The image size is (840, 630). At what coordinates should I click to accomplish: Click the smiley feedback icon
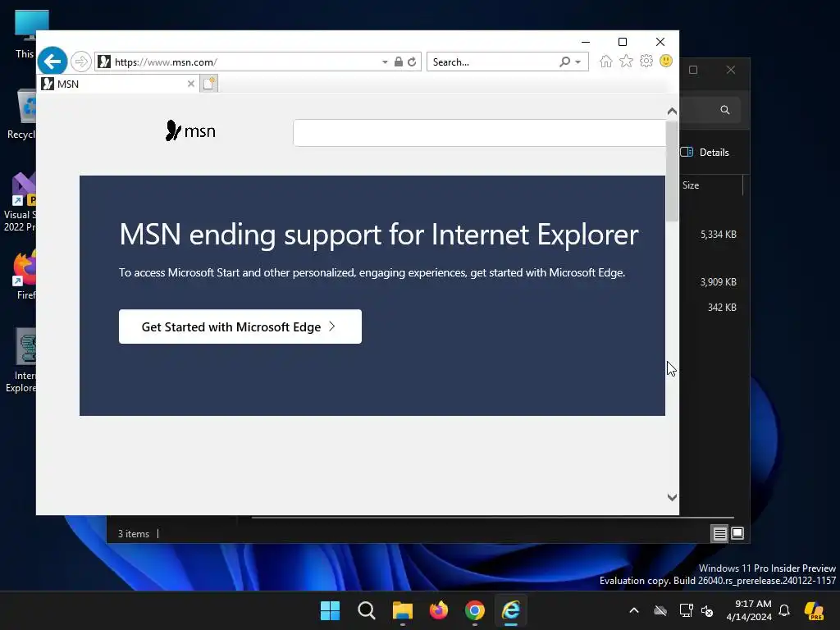pos(666,61)
